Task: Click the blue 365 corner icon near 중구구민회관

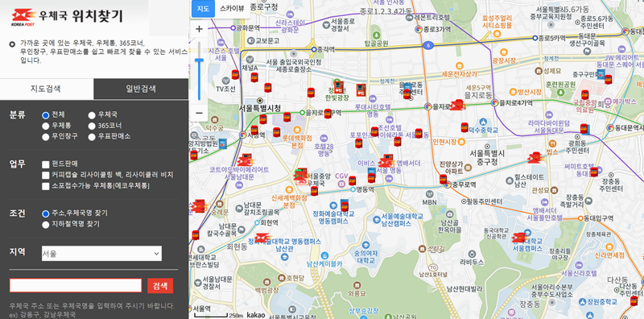Action: (601, 74)
